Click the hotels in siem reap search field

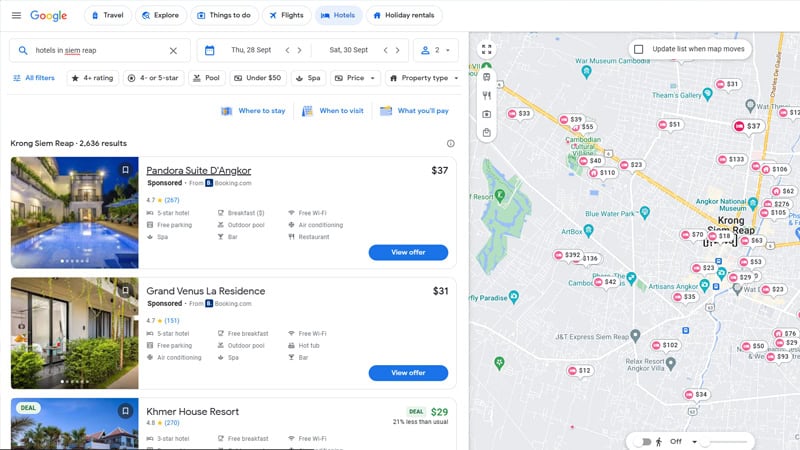99,51
